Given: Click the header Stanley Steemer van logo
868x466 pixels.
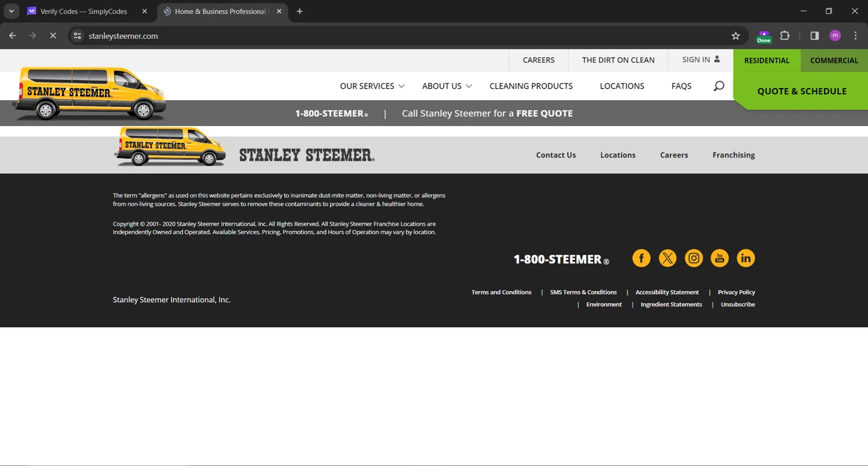Looking at the screenshot, I should click(89, 93).
